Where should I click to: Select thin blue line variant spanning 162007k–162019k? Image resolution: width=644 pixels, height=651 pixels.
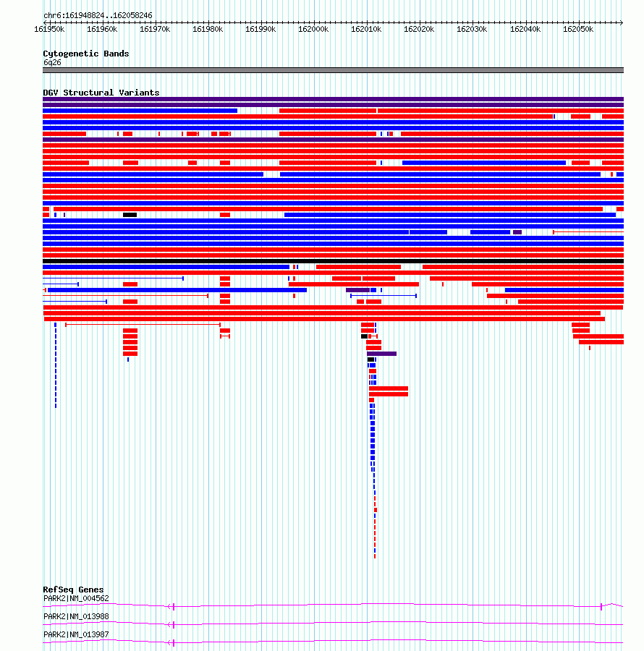pos(384,296)
